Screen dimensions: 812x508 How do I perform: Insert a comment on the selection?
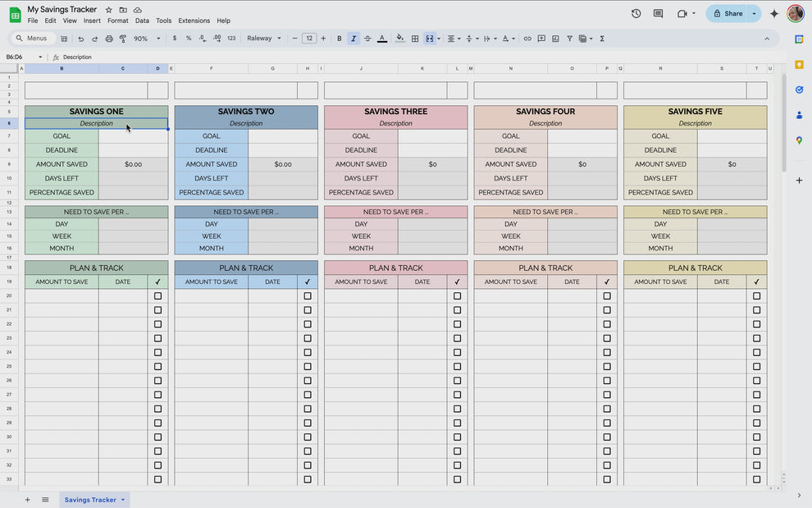tap(541, 38)
